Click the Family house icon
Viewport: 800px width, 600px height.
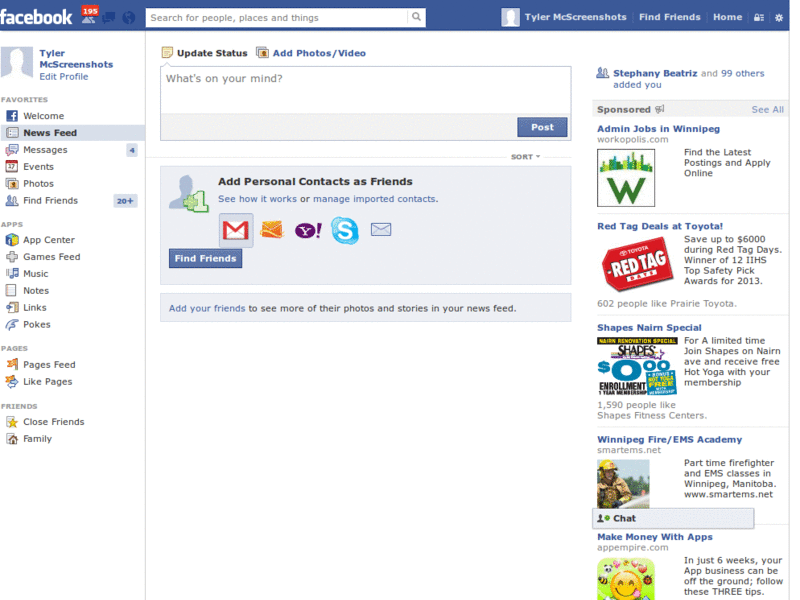pyautogui.click(x=12, y=438)
